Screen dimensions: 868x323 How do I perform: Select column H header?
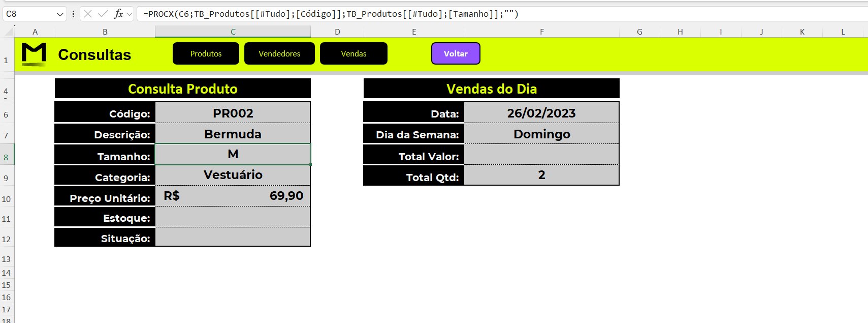tap(680, 32)
